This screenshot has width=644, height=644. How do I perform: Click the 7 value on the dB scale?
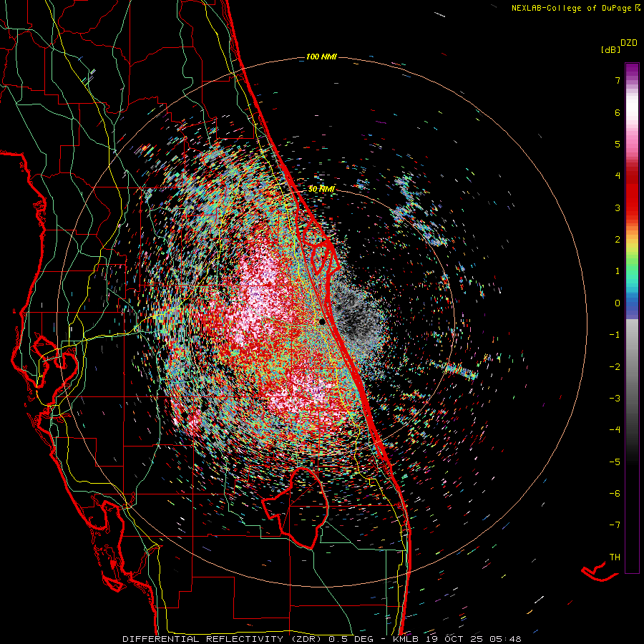618,80
